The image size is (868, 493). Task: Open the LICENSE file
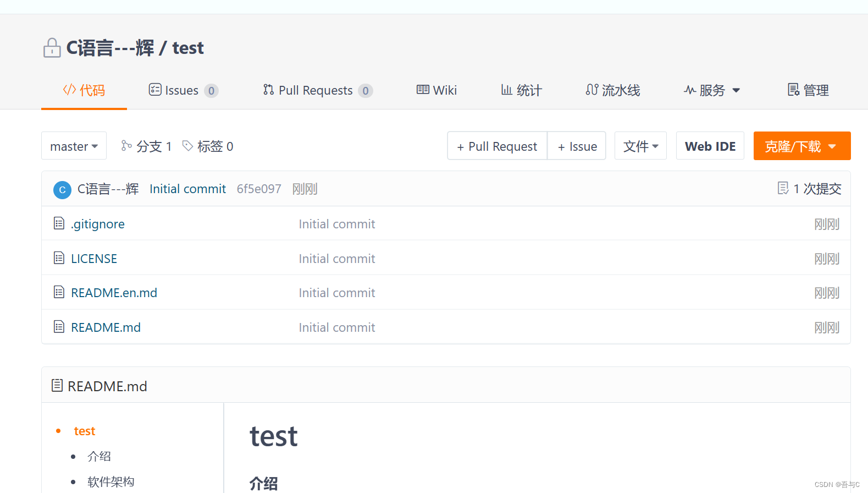tap(94, 259)
